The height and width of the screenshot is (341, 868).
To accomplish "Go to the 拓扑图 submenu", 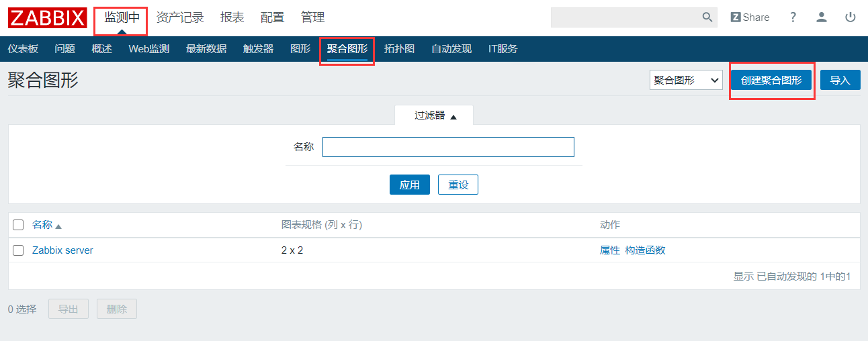I will [x=399, y=49].
